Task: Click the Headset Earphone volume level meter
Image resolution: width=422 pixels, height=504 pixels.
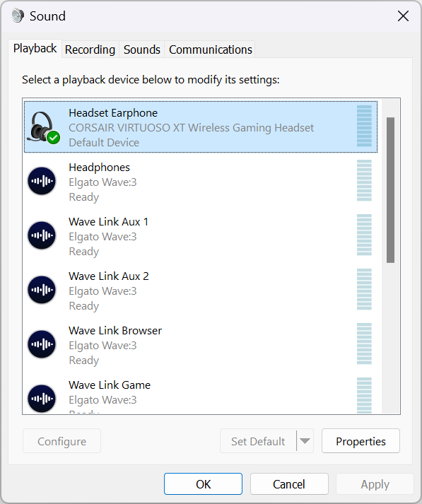Action: tap(364, 126)
